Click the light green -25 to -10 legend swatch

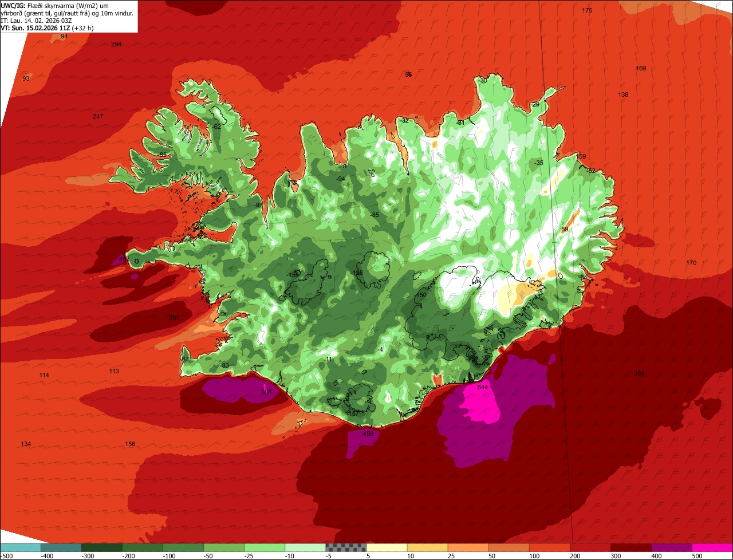click(265, 547)
